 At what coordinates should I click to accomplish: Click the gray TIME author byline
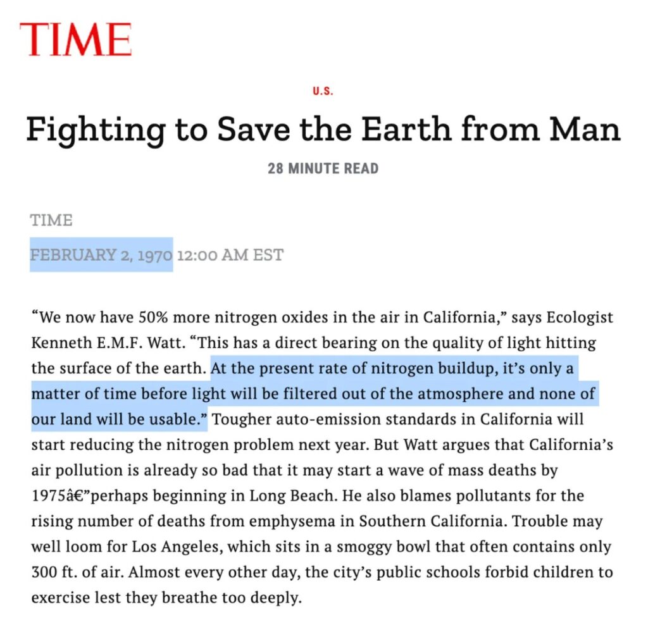tap(51, 220)
